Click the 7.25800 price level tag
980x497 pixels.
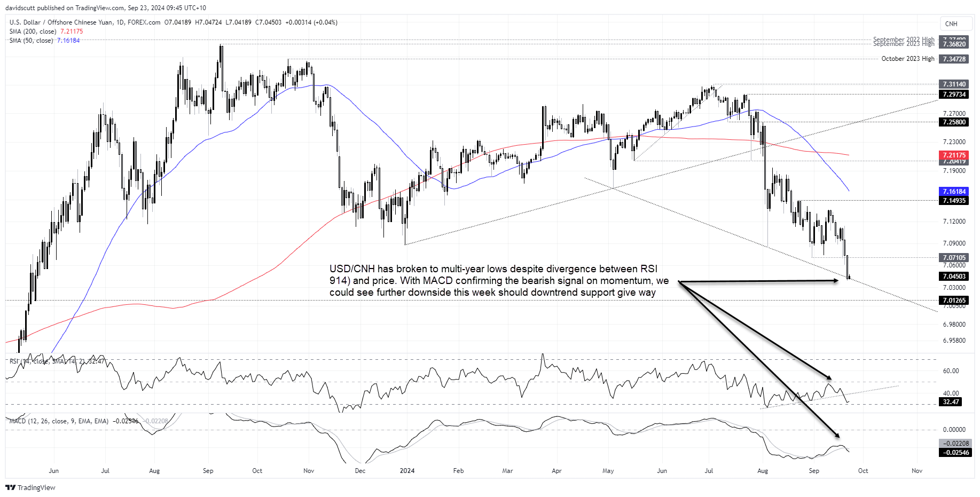click(954, 122)
